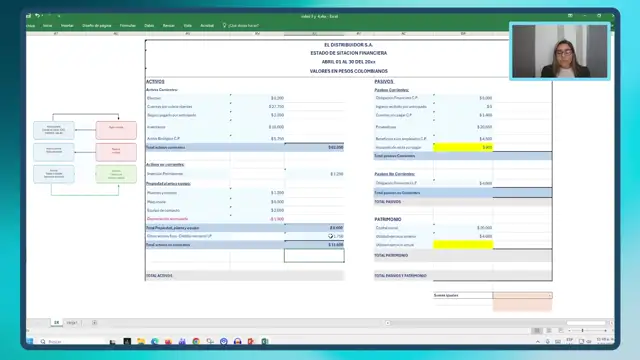Viewport: 640px width, 360px height.
Task: Click the ACTIVOS heading
Action: coord(155,82)
